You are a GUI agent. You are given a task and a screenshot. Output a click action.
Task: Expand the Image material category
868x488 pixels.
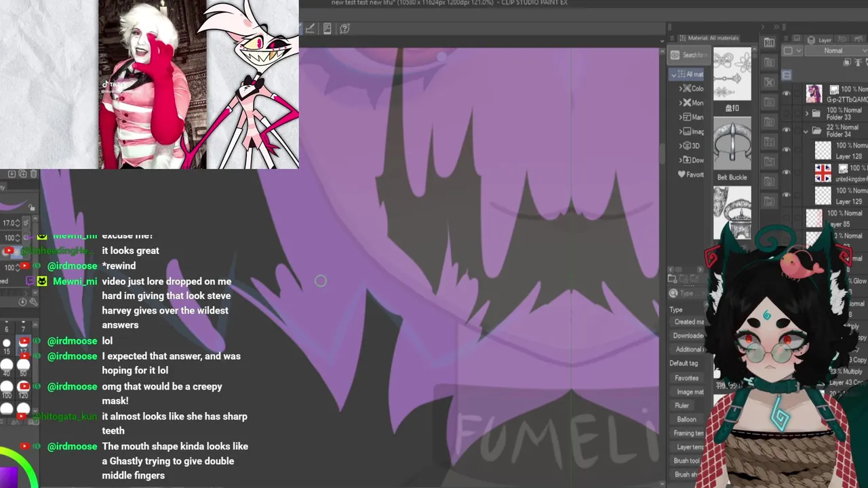click(x=680, y=131)
